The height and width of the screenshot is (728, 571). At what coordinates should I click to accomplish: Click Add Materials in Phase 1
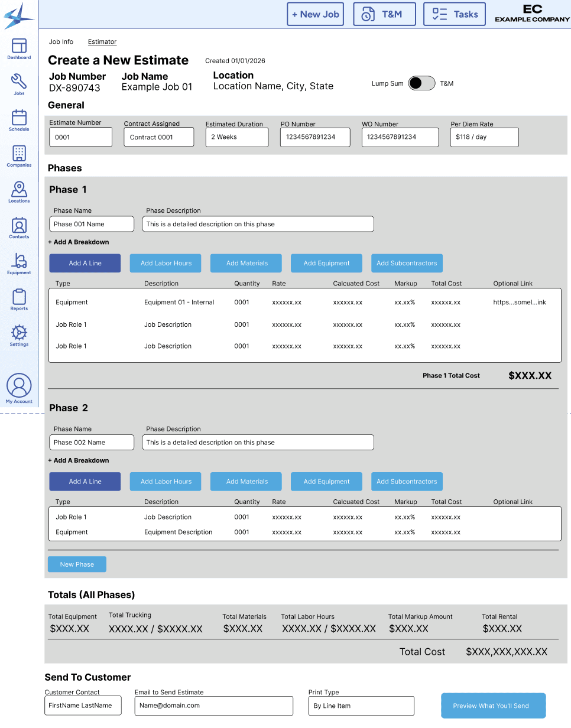pos(246,263)
